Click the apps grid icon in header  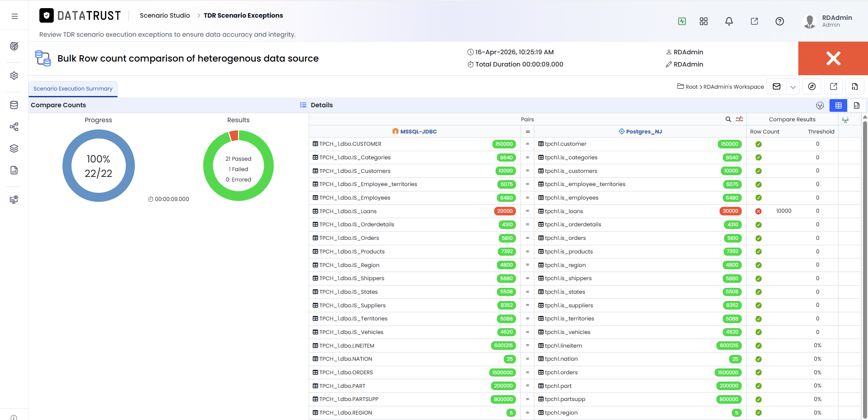(x=703, y=21)
